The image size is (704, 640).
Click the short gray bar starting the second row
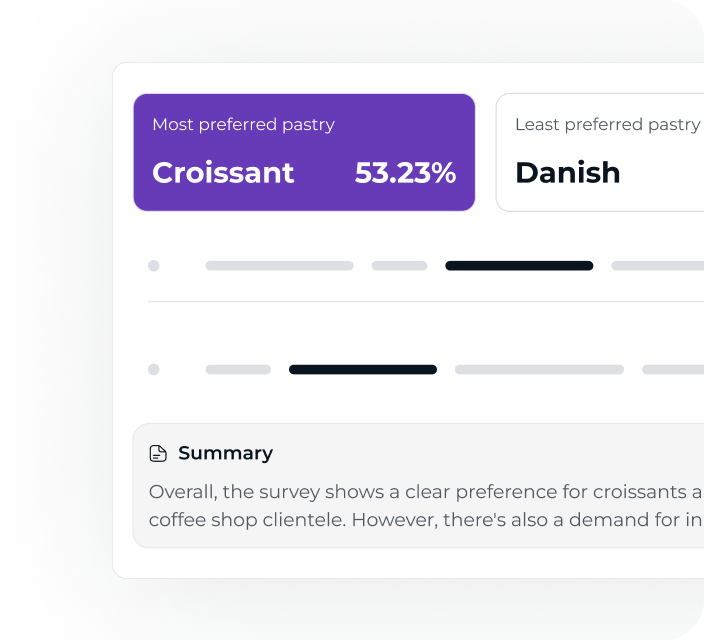click(238, 369)
